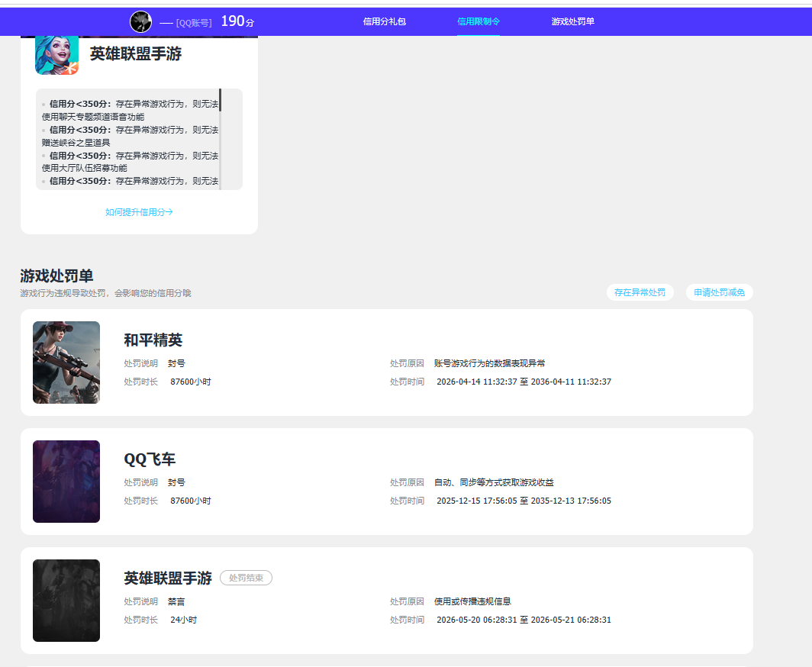Open the 英雄联盟手游 penalty card thumbnail
Screen dimensions: 812x667
tap(66, 601)
